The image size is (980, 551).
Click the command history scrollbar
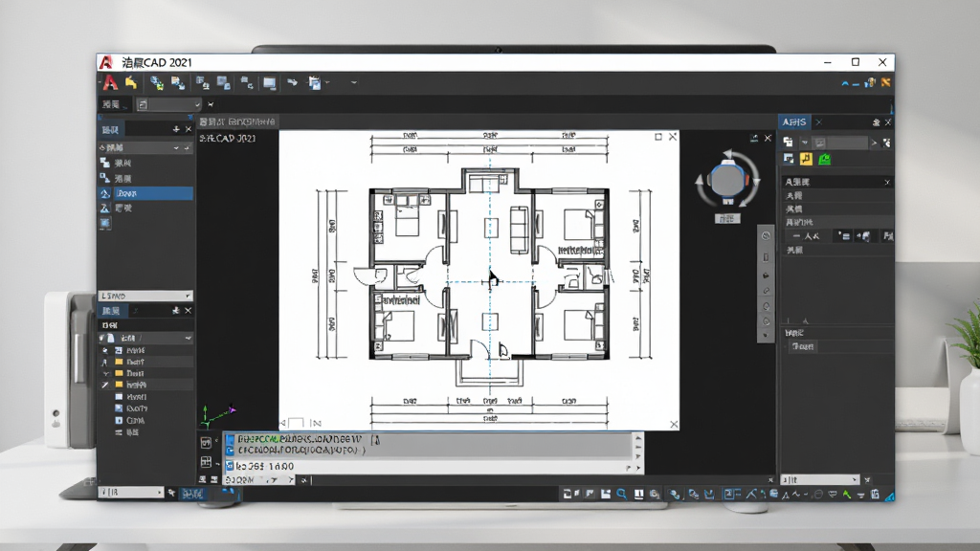(637, 448)
